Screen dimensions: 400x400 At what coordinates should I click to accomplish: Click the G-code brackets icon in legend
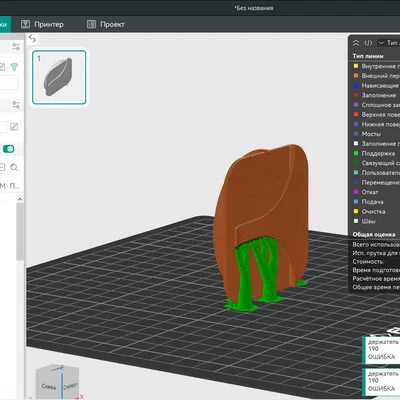click(368, 43)
